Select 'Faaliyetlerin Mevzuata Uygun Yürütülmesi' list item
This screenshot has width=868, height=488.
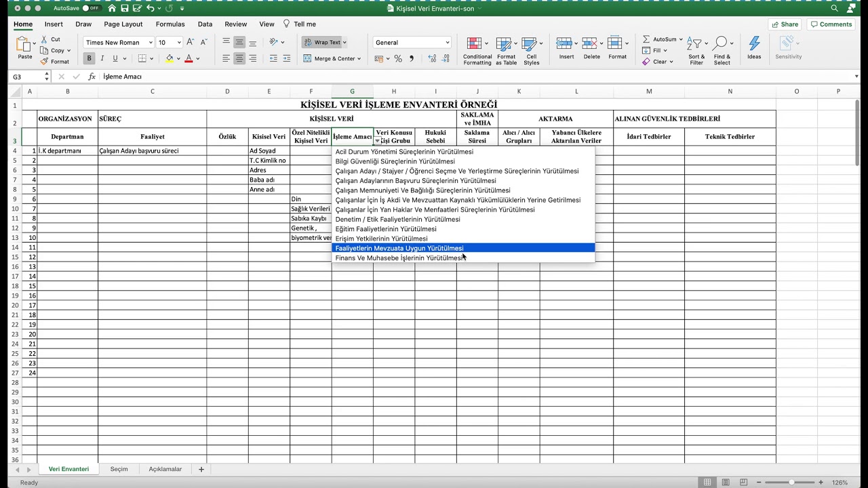point(463,248)
